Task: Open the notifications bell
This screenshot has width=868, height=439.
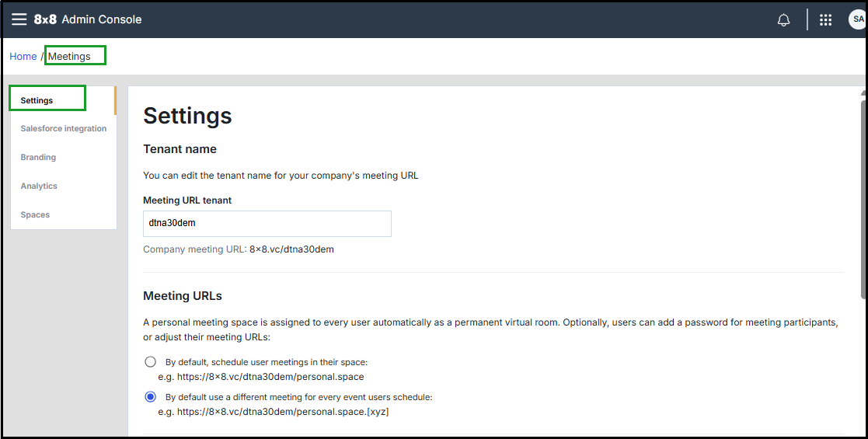Action: pos(783,20)
